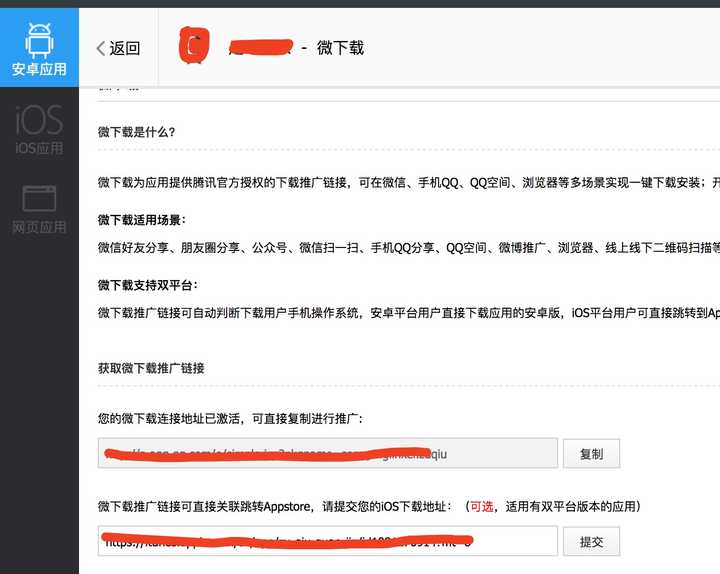
Task: Open the 安卓应用 Android section
Action: [x=39, y=47]
